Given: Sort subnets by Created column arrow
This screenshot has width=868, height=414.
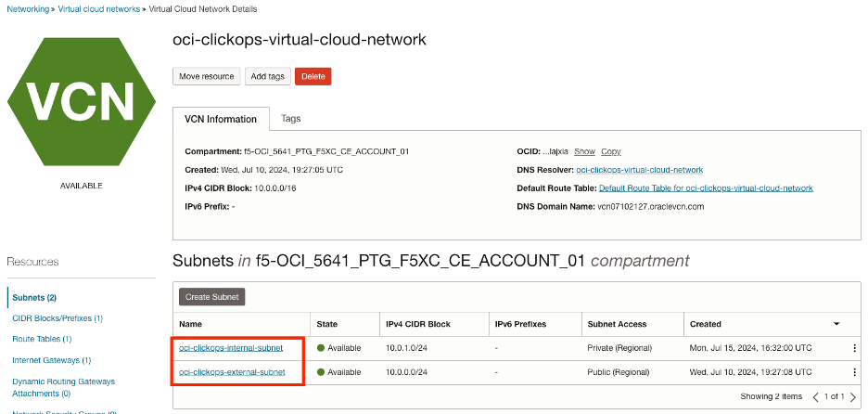Looking at the screenshot, I should (x=837, y=324).
